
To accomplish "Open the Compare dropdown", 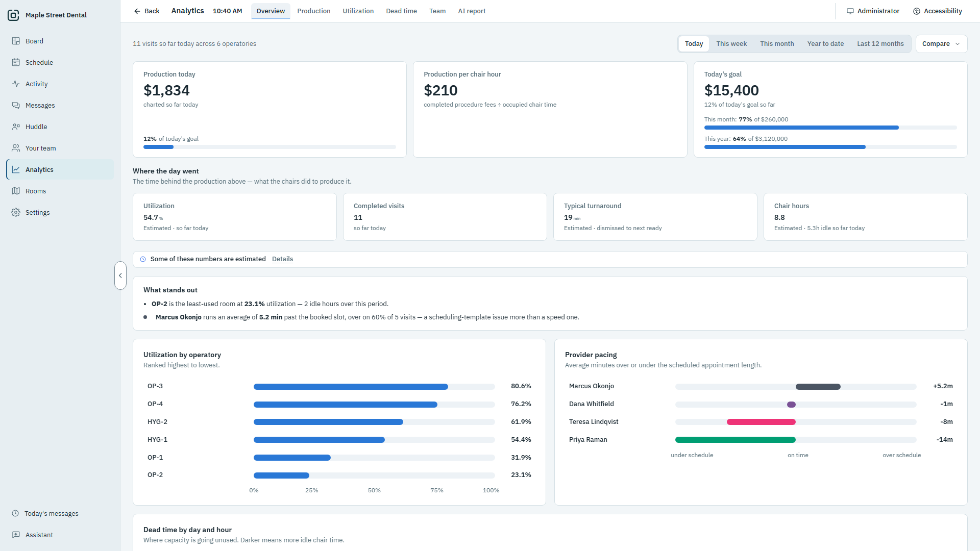I will point(941,44).
